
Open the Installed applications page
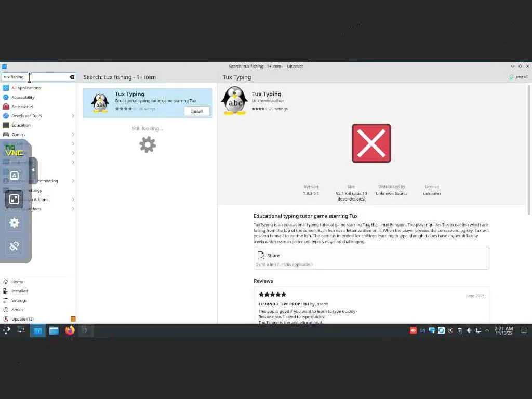coord(38,291)
